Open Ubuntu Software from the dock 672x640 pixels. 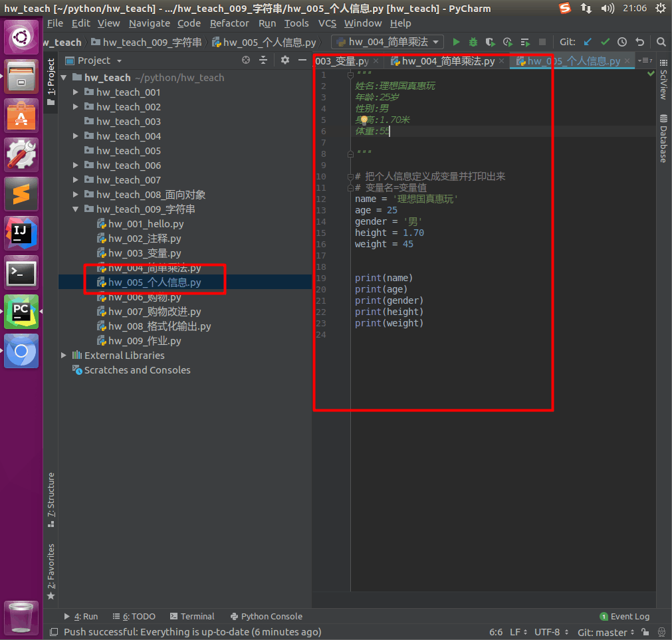pos(21,116)
